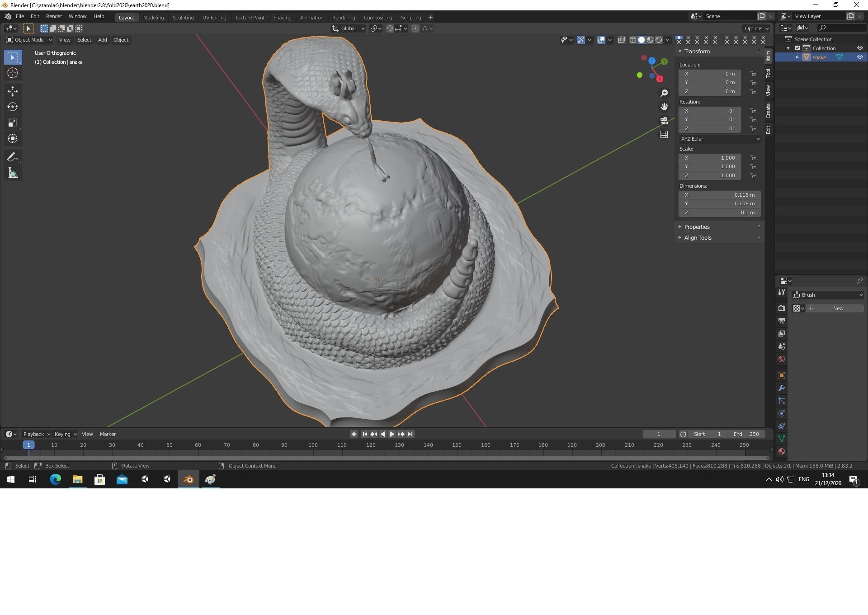Open Global transform orientation dropdown
The width and height of the screenshot is (868, 615).
(348, 28)
